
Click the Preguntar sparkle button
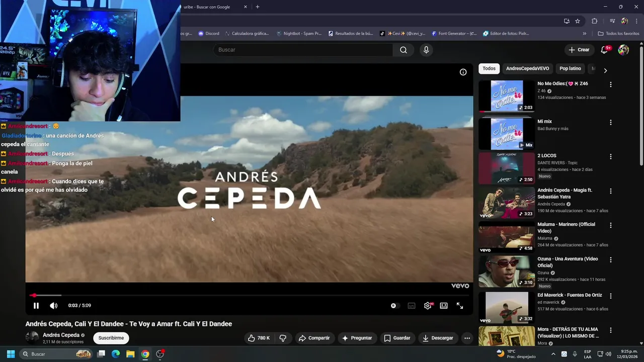pyautogui.click(x=357, y=338)
